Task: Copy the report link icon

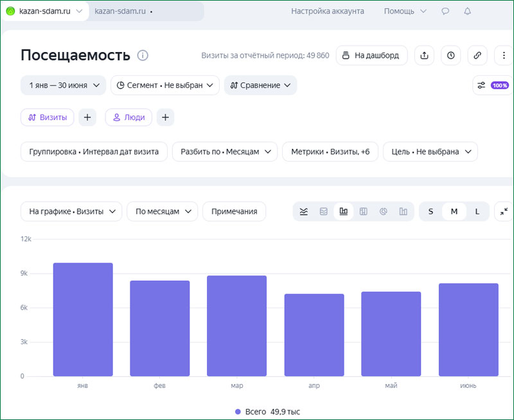Action: pos(477,55)
